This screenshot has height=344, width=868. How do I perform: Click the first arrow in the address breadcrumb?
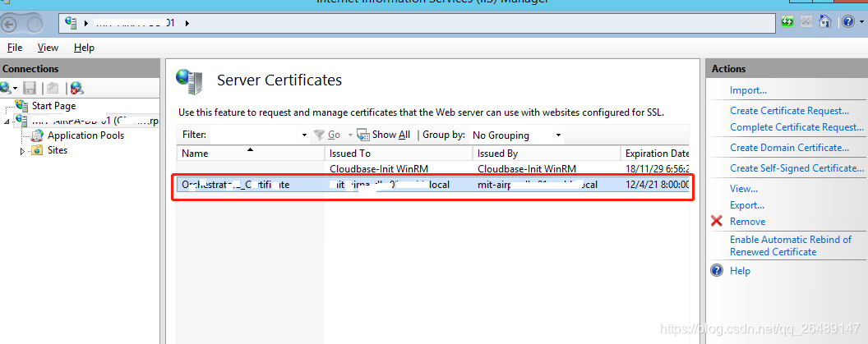coord(85,23)
